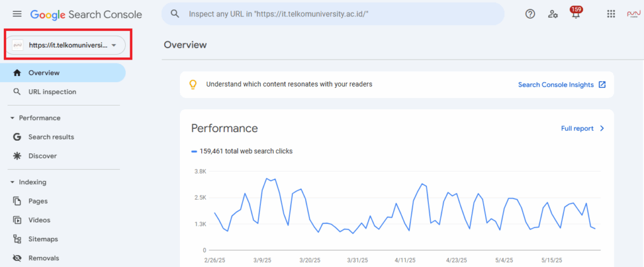Click 'Understand which content resonates' text
The image size is (644, 267).
click(x=289, y=84)
